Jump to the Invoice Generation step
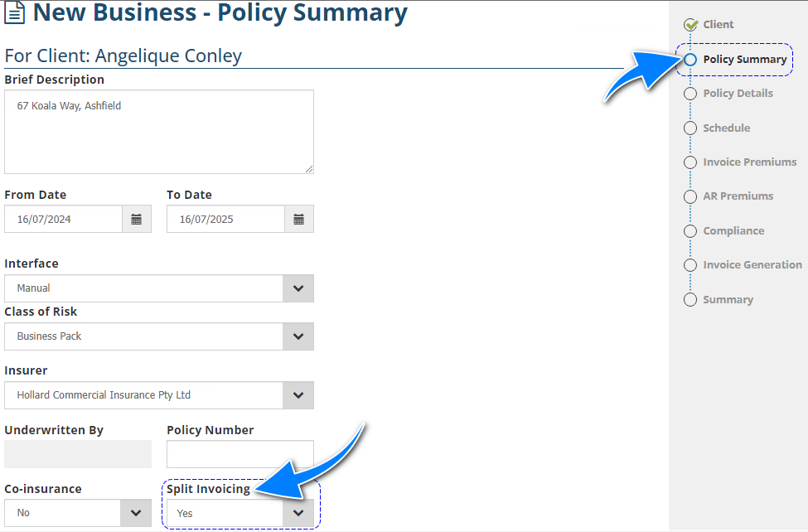Image resolution: width=808 pixels, height=532 pixels. click(x=752, y=265)
